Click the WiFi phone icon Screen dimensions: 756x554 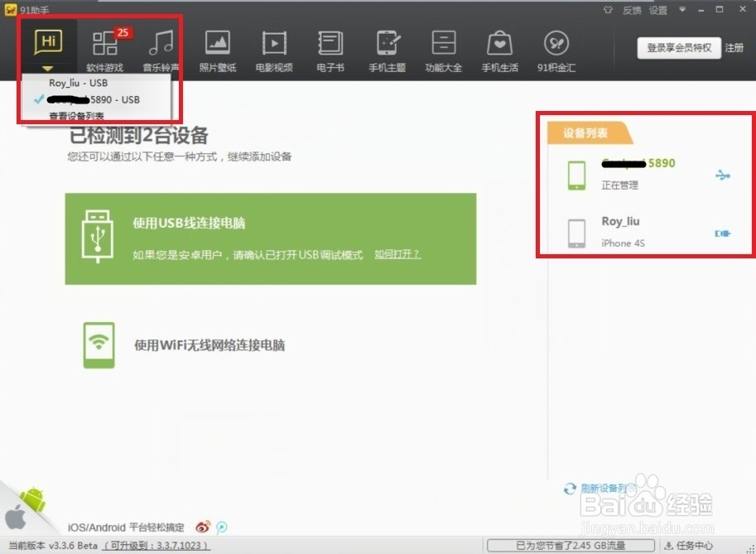(x=99, y=345)
